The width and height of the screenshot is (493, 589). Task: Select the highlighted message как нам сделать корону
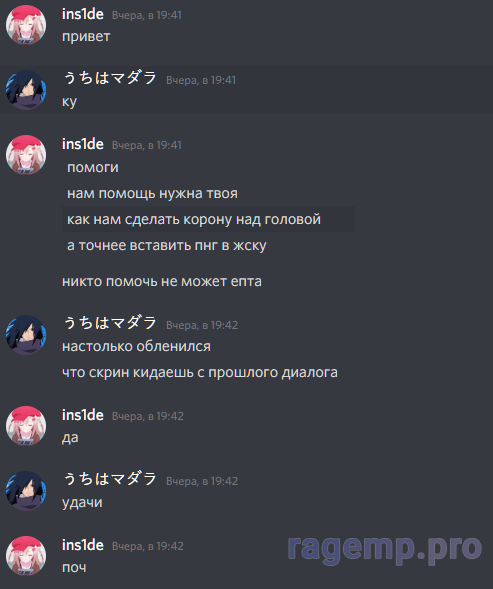click(x=208, y=219)
